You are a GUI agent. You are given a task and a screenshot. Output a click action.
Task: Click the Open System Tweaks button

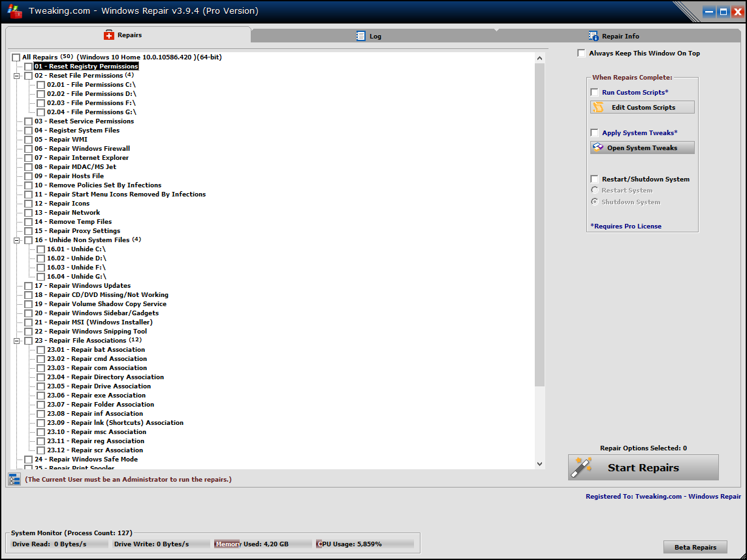pyautogui.click(x=642, y=148)
